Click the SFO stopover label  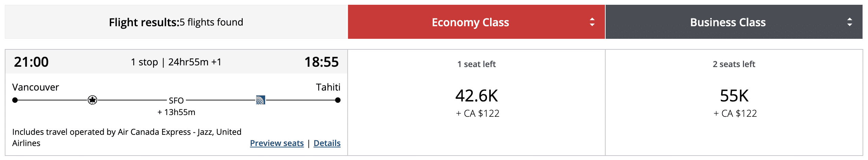coord(176,100)
